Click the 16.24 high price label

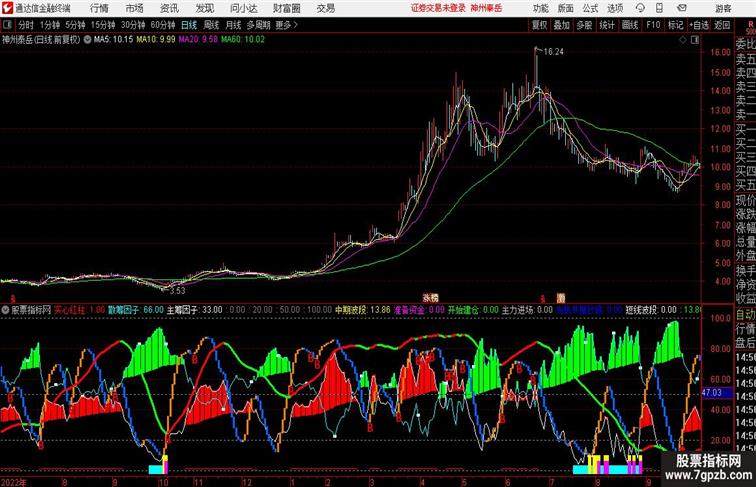click(x=554, y=52)
